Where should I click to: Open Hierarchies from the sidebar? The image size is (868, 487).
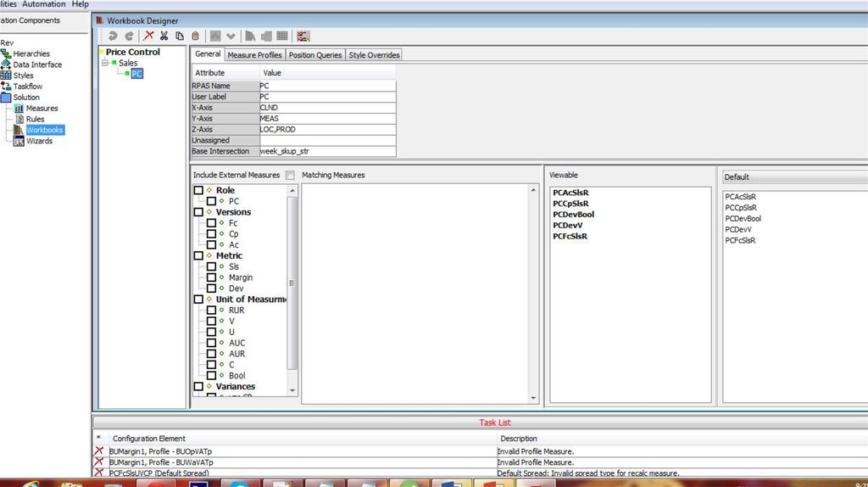[x=31, y=53]
